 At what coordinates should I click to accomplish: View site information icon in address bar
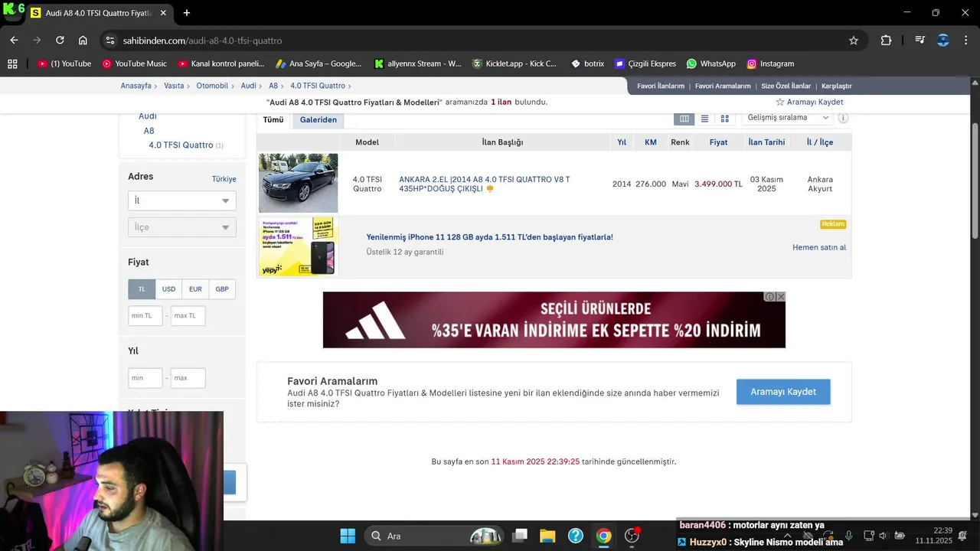[x=109, y=41]
